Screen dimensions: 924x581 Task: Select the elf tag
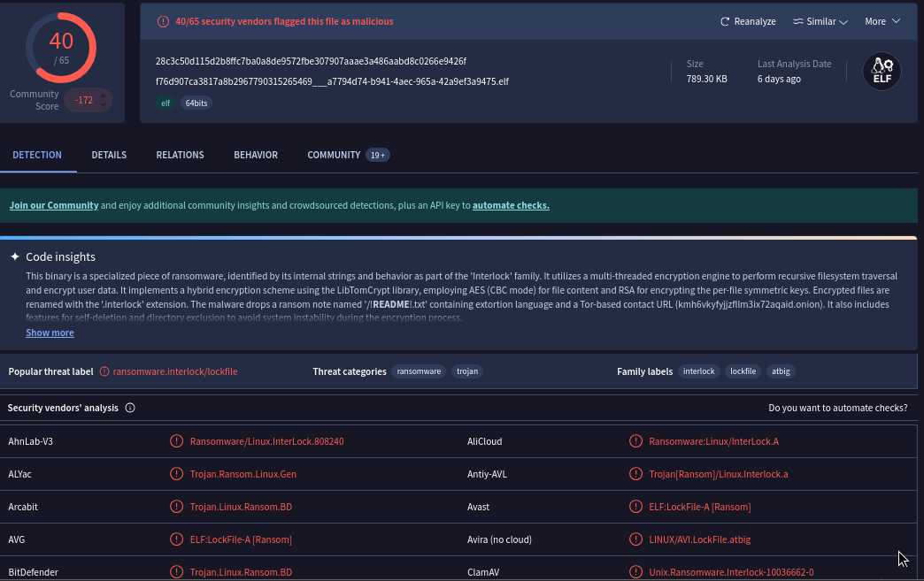(166, 103)
